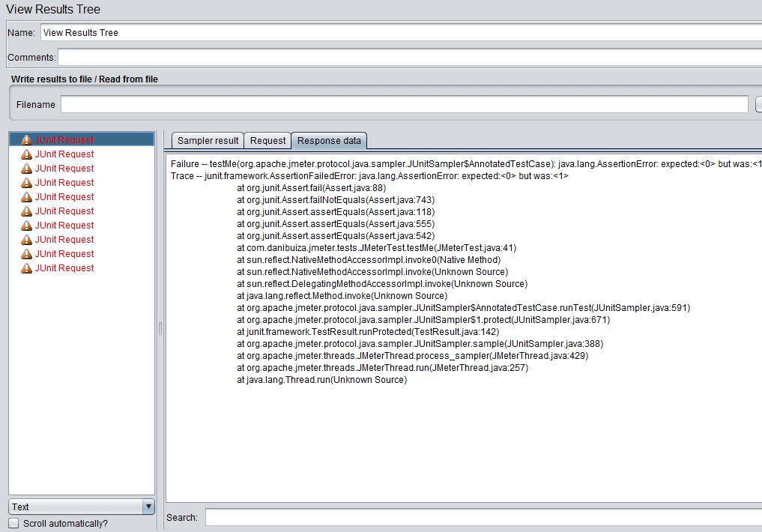
Task: Click the java.lang.Thread.run trace line
Action: pos(321,379)
